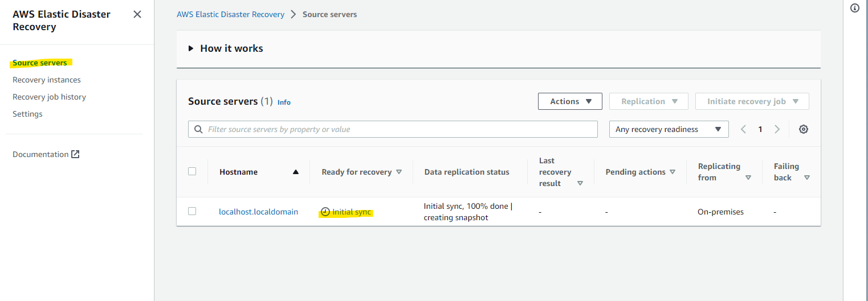Screen dimensions: 868x301
Task: Go to next page using right chevron
Action: tap(777, 129)
